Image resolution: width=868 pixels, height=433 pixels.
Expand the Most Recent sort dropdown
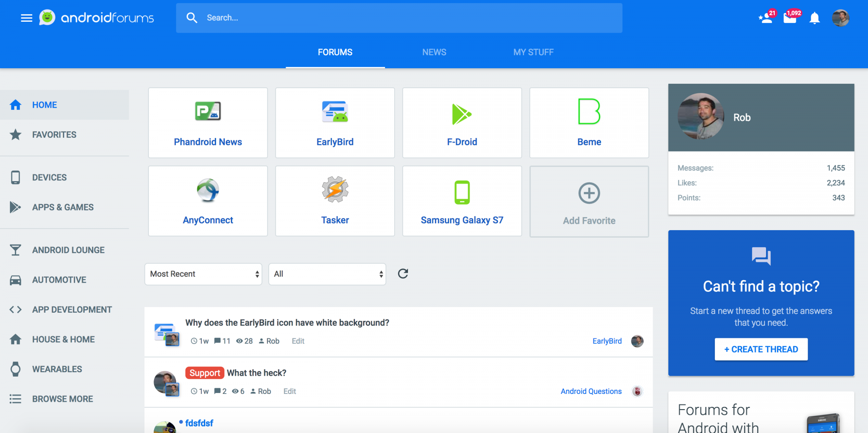203,274
